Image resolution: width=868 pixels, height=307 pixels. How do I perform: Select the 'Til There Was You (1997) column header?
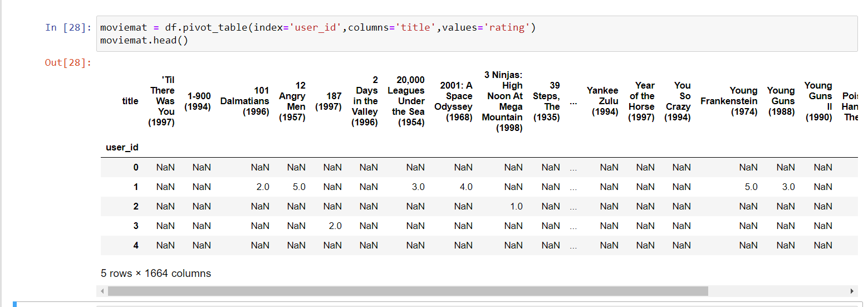[162, 101]
